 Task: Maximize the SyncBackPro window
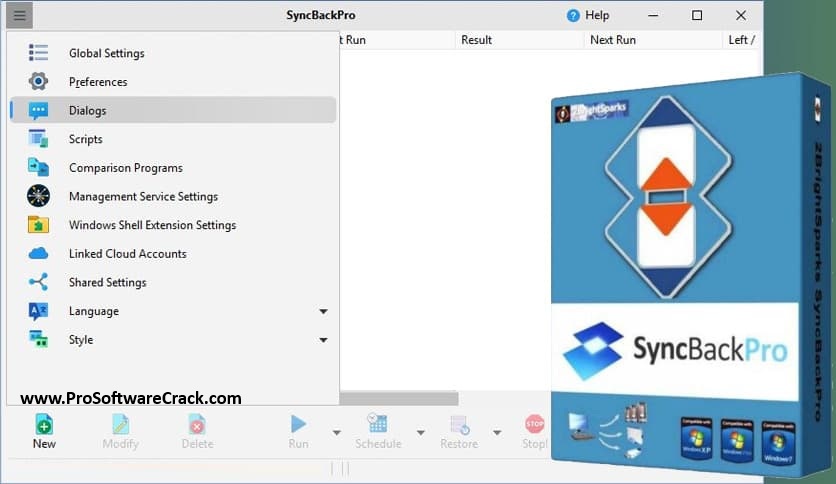(697, 15)
